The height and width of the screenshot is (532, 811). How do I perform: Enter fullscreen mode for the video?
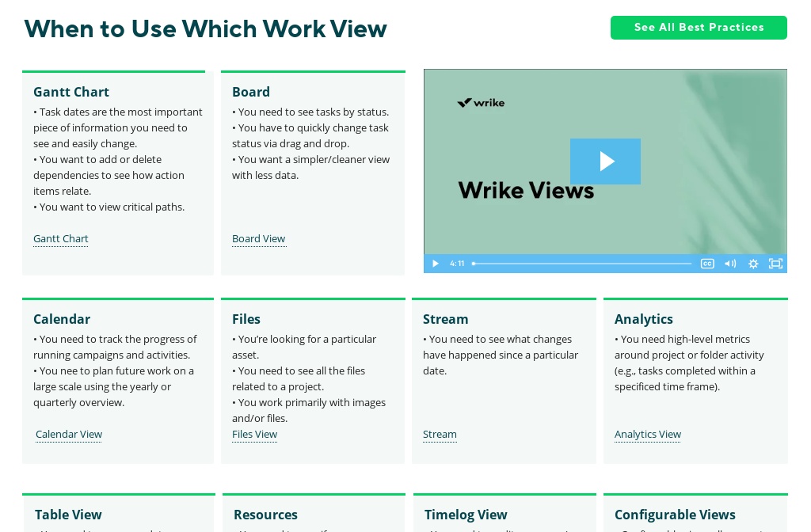coord(775,264)
